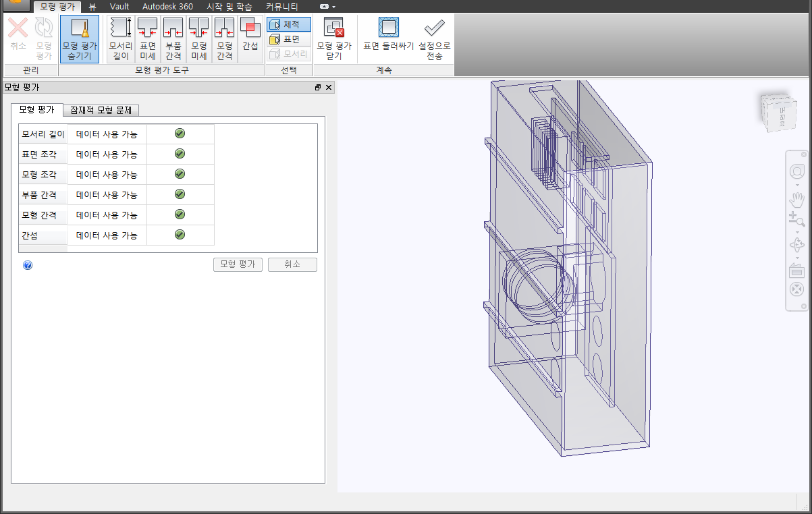Click the 취소 button below the assessment table

(292, 264)
